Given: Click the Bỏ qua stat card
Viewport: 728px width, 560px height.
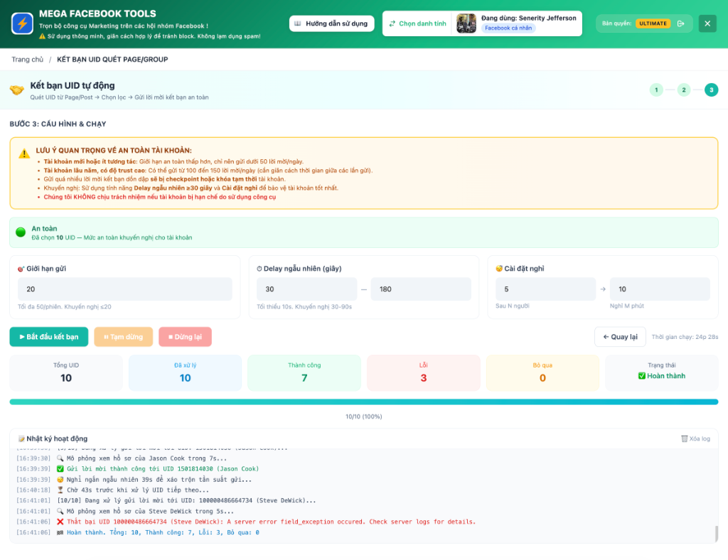Looking at the screenshot, I should tap(542, 373).
